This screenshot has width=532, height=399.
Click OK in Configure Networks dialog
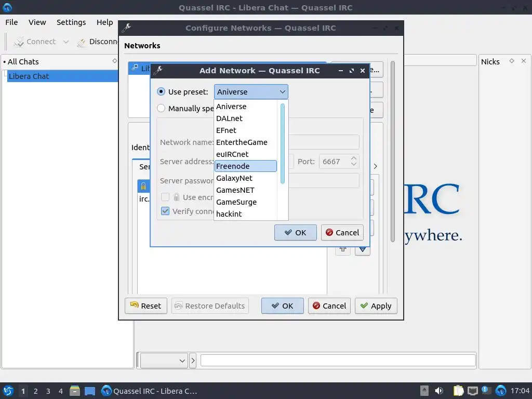coord(282,305)
